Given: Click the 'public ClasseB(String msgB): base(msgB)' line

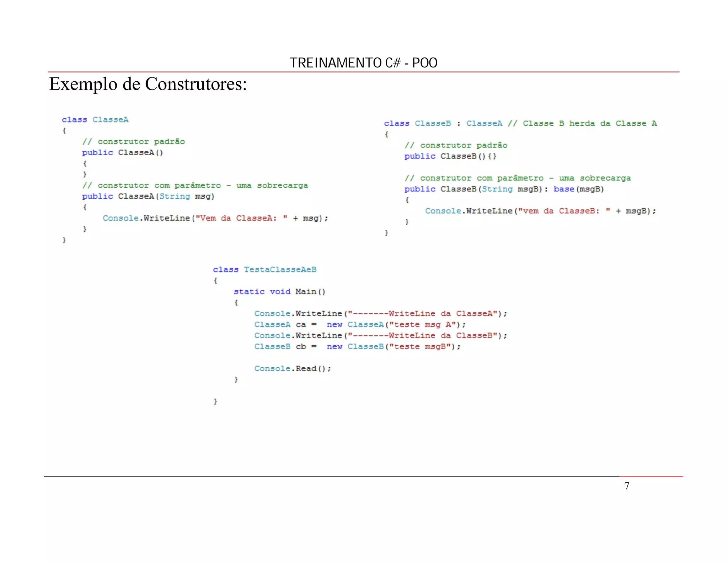Looking at the screenshot, I should click(x=504, y=189).
